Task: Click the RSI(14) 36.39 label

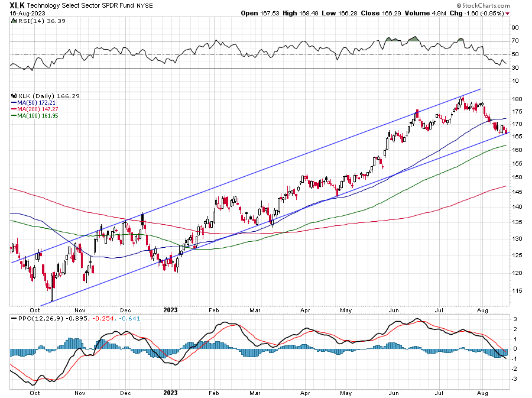Action: pos(41,21)
